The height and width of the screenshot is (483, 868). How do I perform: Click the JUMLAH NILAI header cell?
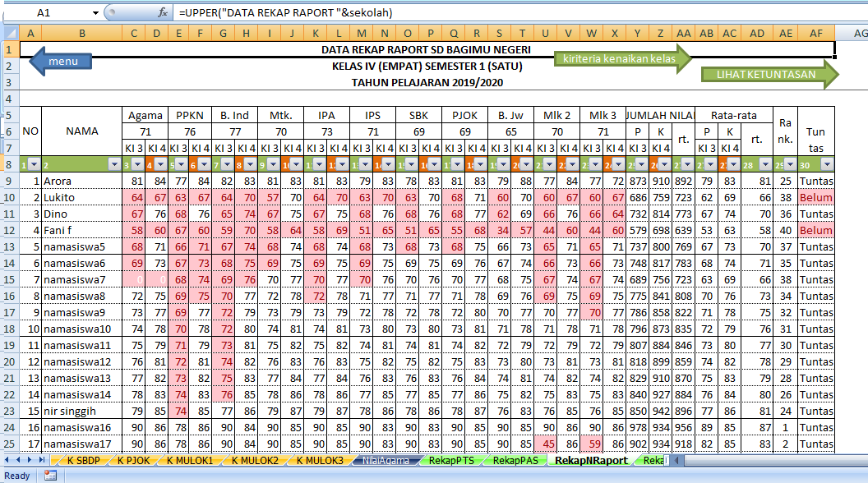[x=660, y=115]
